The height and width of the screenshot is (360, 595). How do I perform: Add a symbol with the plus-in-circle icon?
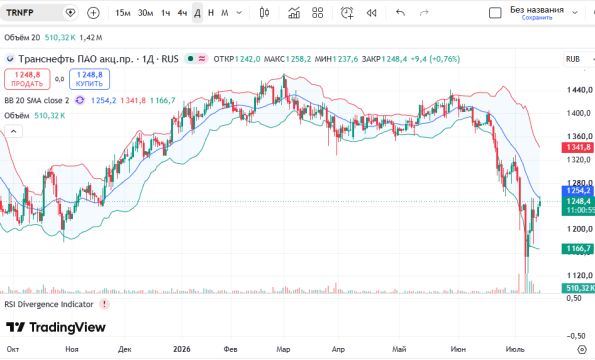(93, 13)
